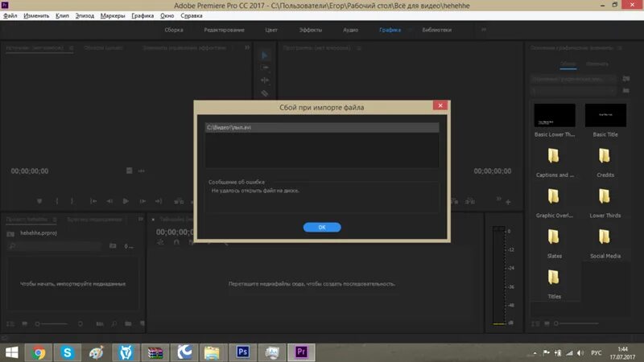Open the Social Media folder
644x362 pixels.
pos(605,237)
